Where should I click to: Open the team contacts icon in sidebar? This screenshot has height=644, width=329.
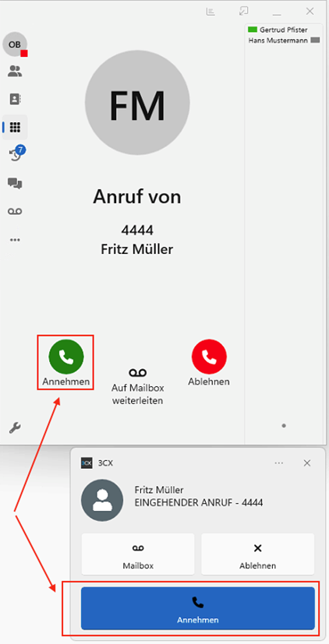pyautogui.click(x=16, y=72)
